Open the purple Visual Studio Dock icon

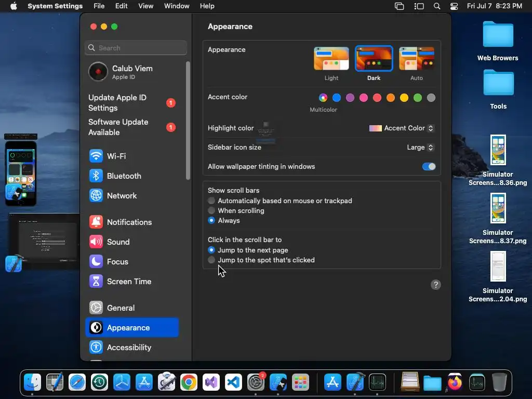(x=211, y=382)
